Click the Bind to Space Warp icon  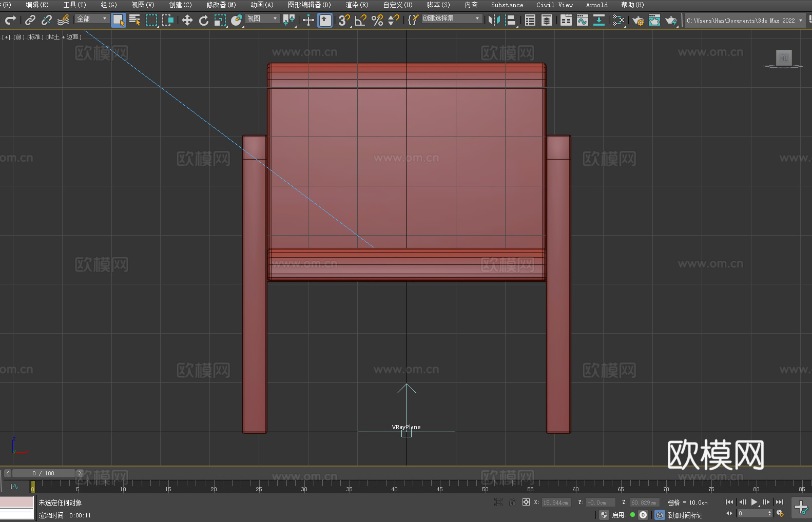tap(63, 20)
